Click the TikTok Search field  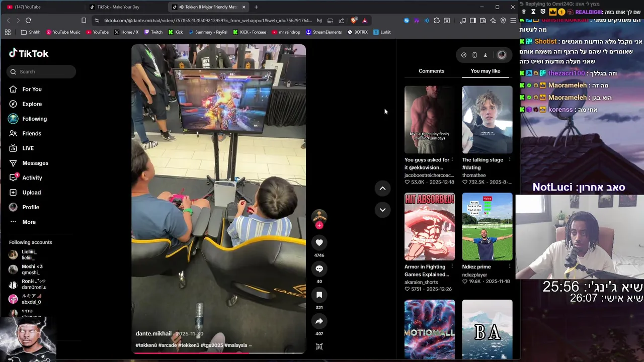pyautogui.click(x=42, y=72)
